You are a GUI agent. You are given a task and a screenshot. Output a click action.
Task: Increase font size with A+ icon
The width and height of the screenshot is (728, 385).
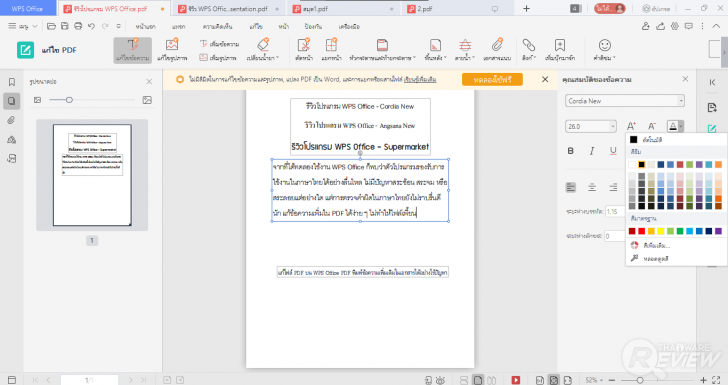click(631, 126)
